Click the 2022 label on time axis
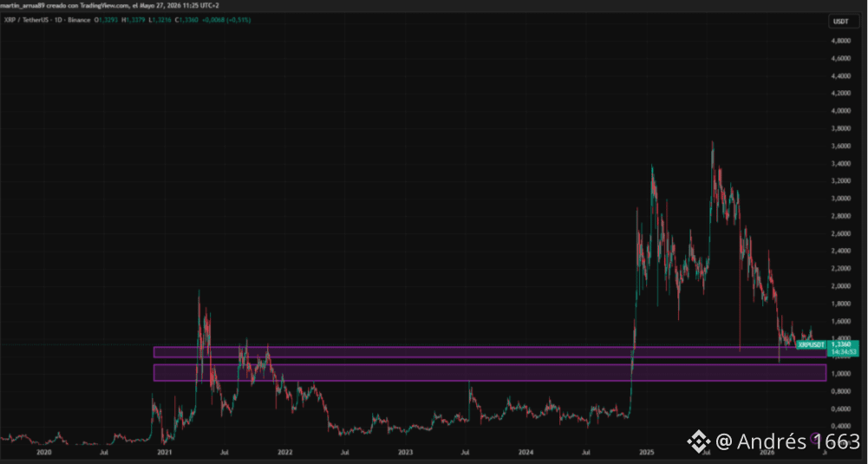This screenshot has width=868, height=464. tap(284, 453)
